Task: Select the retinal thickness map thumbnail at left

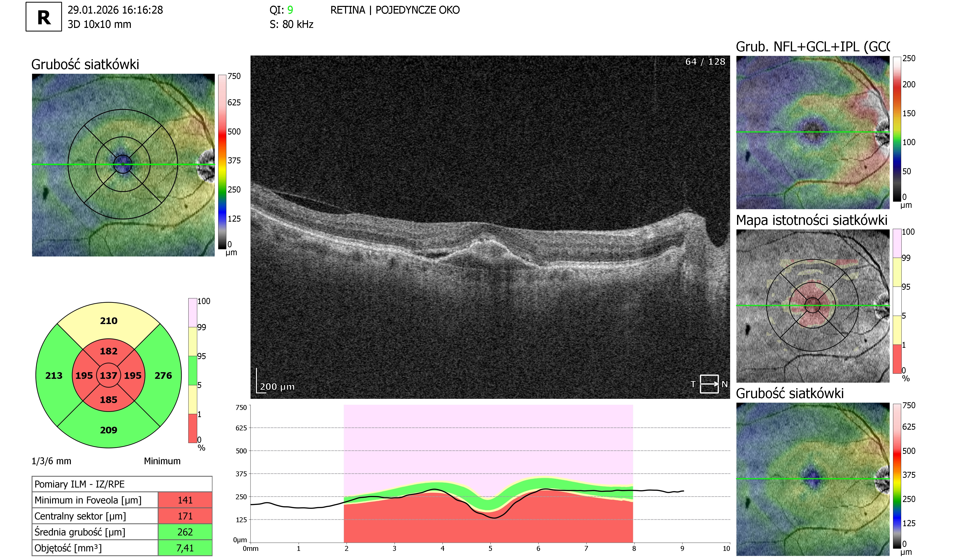Action: [123, 165]
